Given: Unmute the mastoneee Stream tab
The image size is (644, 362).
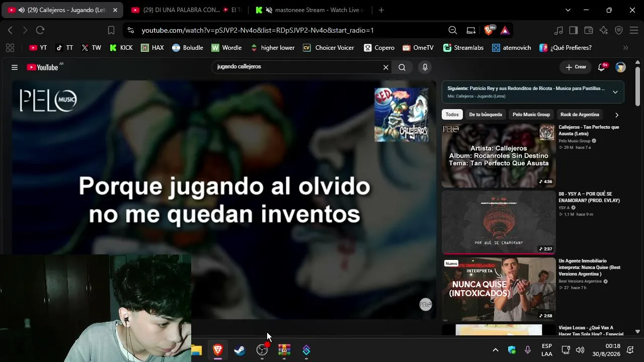Looking at the screenshot, I should [x=269, y=10].
